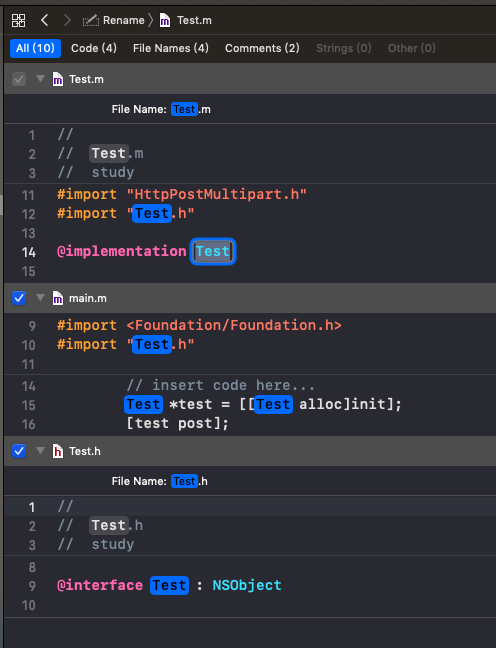496x648 pixels.
Task: Collapse the main.m section
Action: pos(40,298)
